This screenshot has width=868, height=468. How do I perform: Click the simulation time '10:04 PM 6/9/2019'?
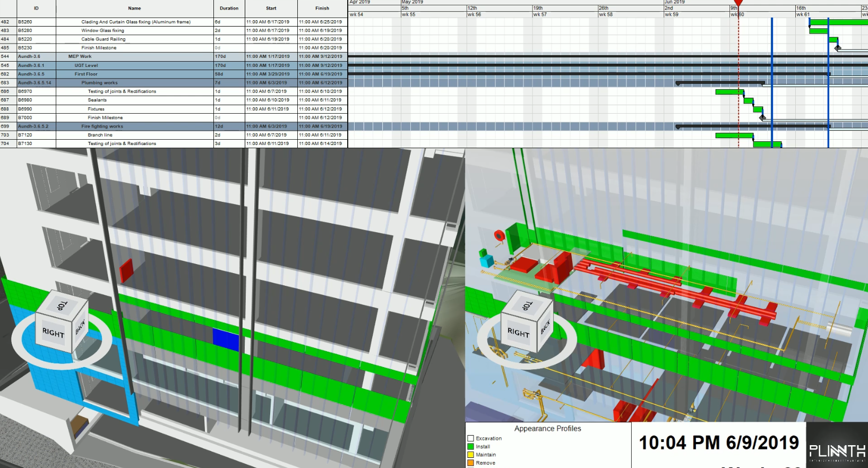719,443
